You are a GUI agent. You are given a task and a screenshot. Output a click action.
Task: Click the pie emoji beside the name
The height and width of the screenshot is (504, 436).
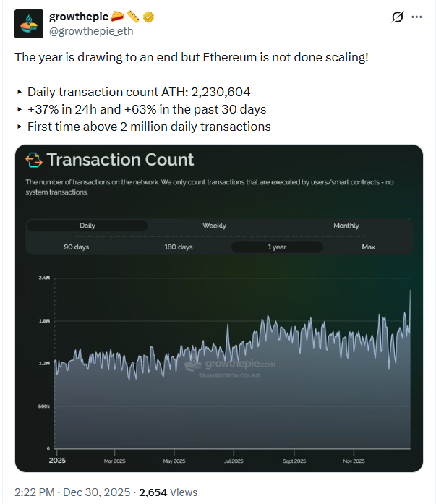(117, 16)
